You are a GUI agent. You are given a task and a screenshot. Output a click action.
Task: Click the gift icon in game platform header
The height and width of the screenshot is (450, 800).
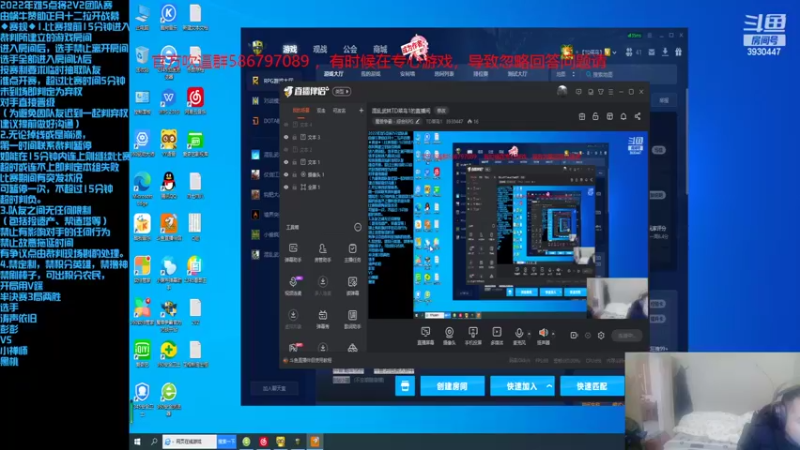point(678,52)
